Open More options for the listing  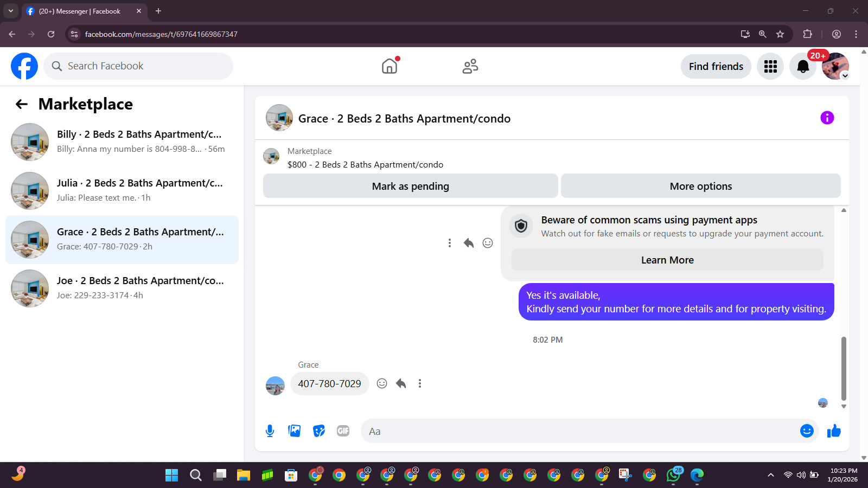[701, 186]
